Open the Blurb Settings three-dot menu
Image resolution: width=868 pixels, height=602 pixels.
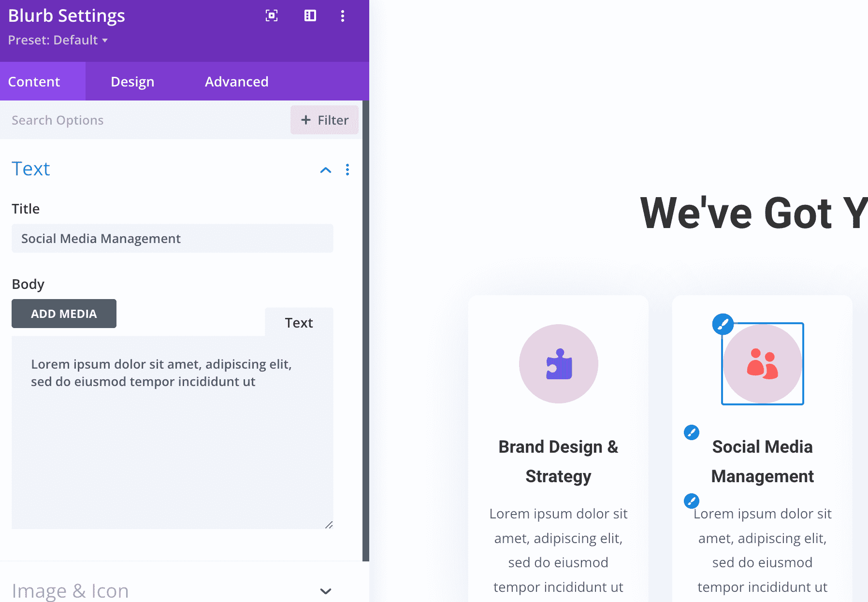(x=343, y=16)
